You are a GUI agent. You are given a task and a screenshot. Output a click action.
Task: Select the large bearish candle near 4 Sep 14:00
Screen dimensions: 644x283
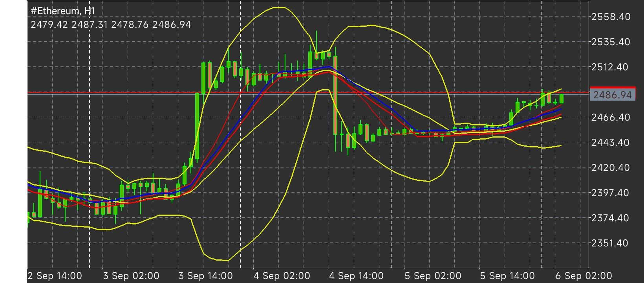[x=335, y=96]
